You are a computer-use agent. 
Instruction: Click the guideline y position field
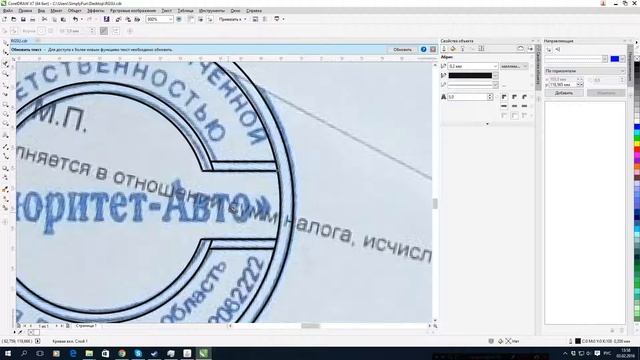click(563, 84)
